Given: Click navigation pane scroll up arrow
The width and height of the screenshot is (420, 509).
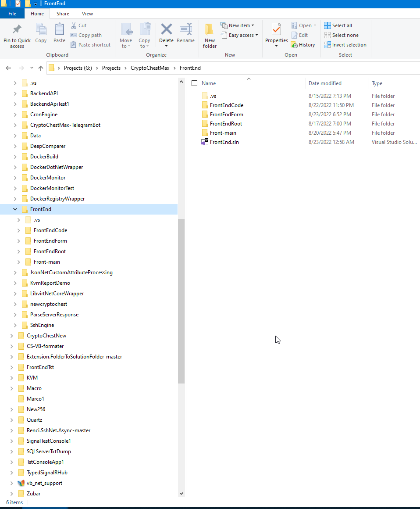Looking at the screenshot, I should coord(182,82).
